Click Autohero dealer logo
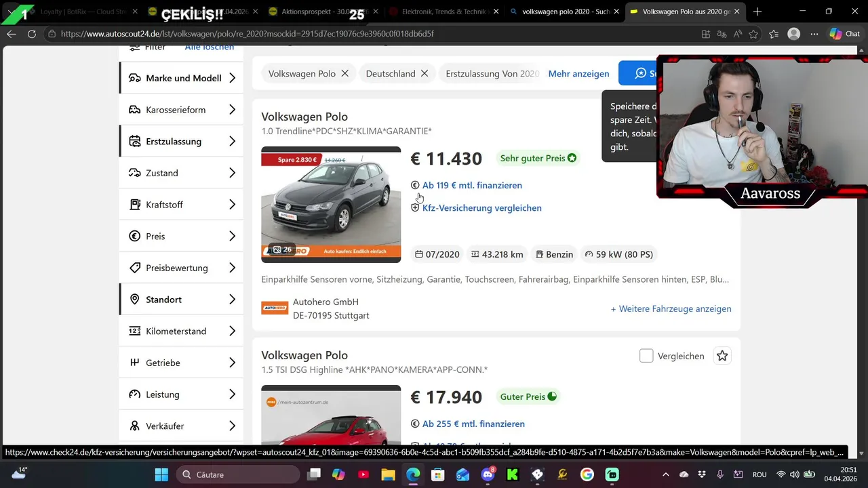868x488 pixels. coord(275,308)
